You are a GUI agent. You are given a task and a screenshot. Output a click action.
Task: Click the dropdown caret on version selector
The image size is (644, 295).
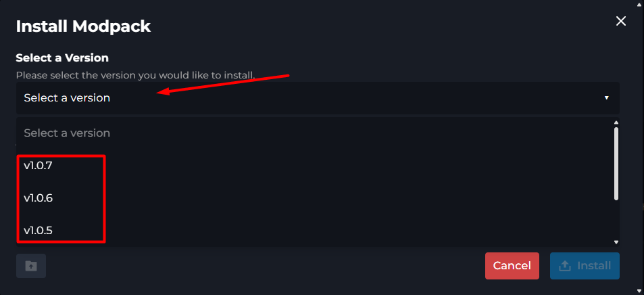[x=606, y=98]
